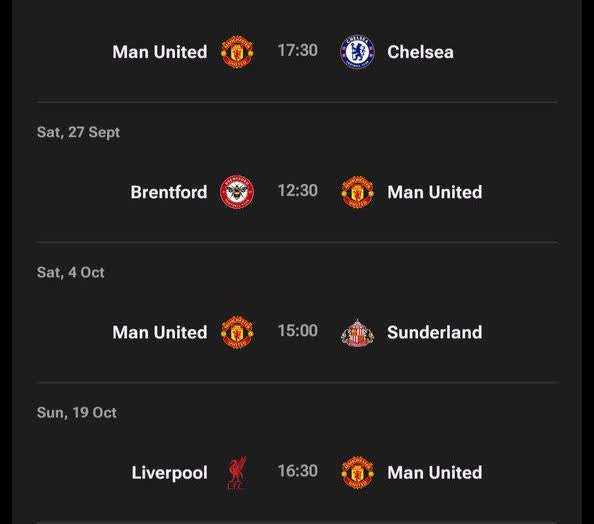The image size is (594, 524).
Task: Click the Liverpool liver bird crest
Action: 237,472
